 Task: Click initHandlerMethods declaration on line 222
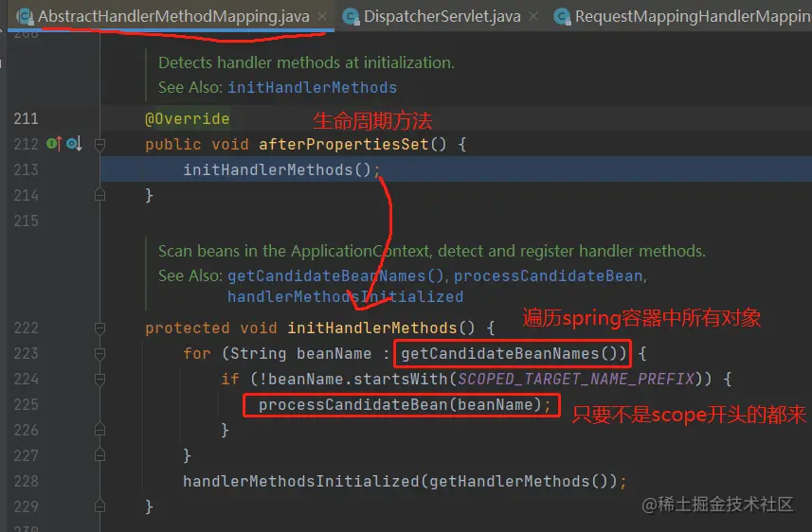tap(372, 328)
